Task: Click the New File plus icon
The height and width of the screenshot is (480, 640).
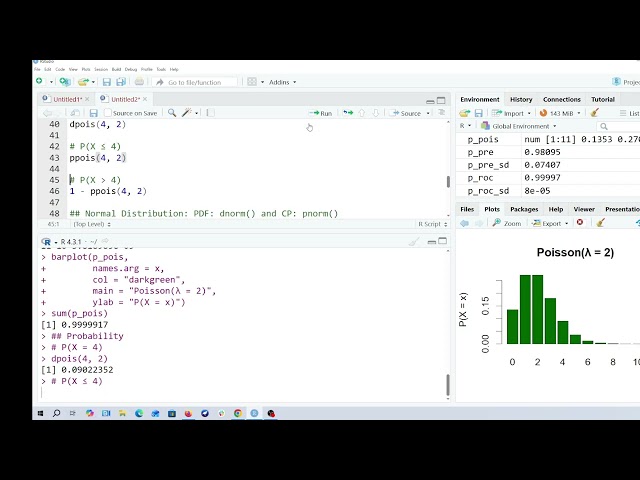Action: coord(39,82)
